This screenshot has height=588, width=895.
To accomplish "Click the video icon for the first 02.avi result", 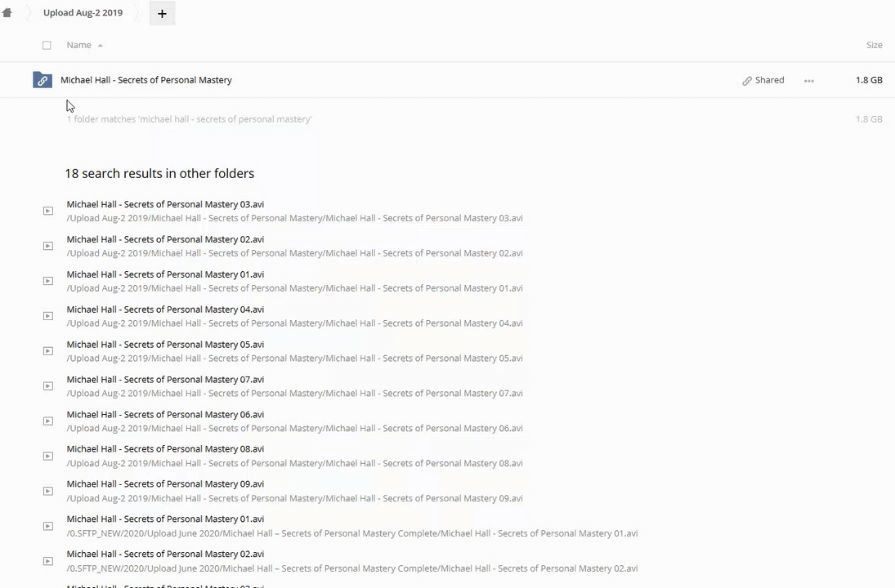I will coord(48,246).
